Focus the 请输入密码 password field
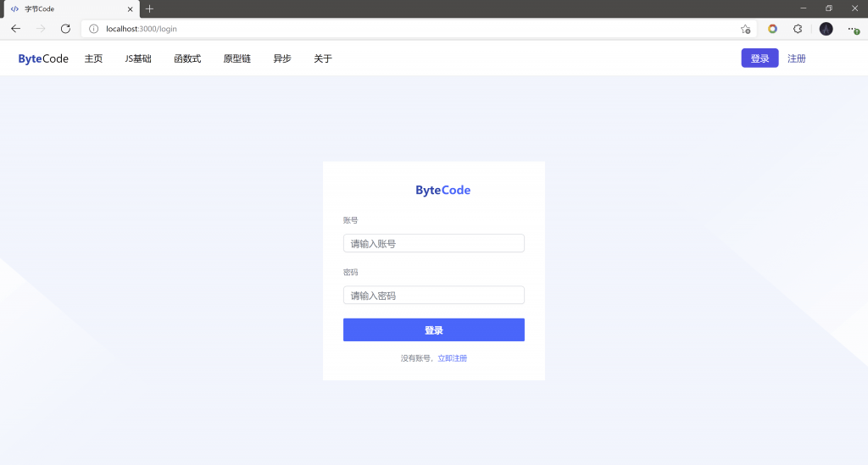The image size is (868, 465). 433,296
